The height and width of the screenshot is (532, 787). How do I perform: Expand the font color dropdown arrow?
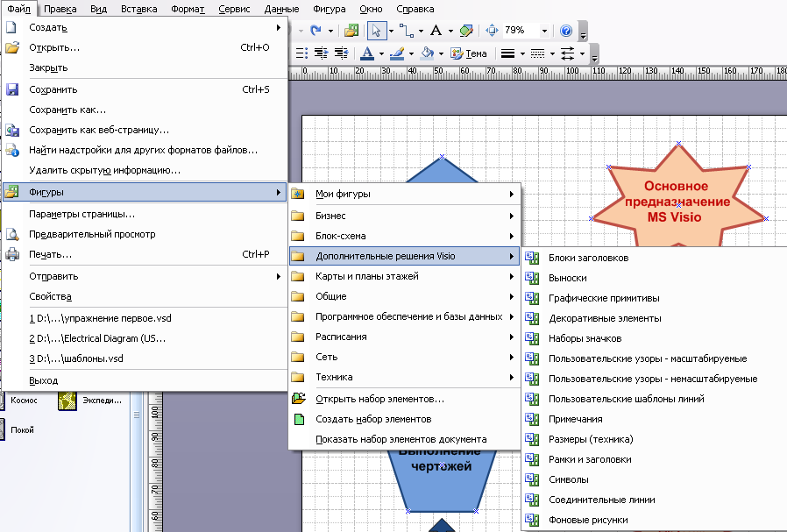[381, 53]
